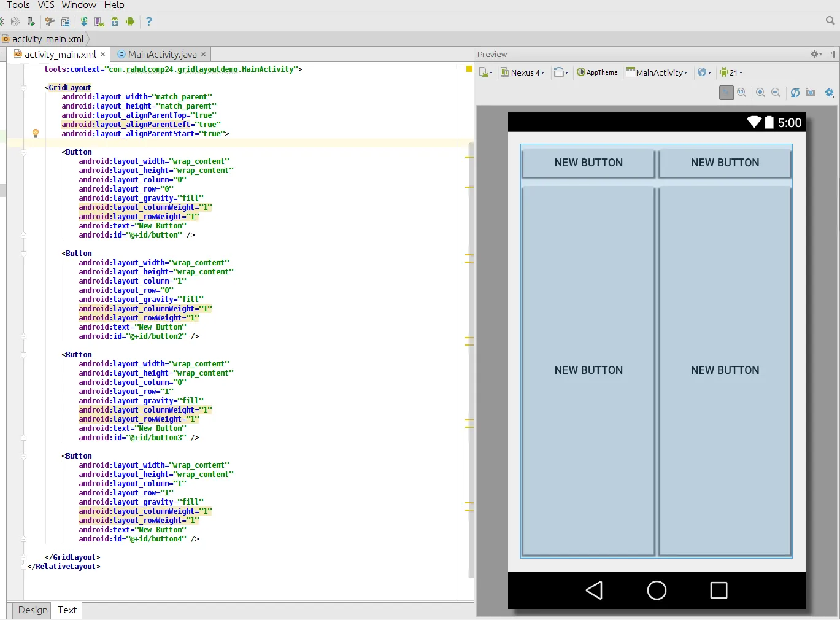The height and width of the screenshot is (620, 840).
Task: Zoom in on the layout preview
Action: (760, 93)
